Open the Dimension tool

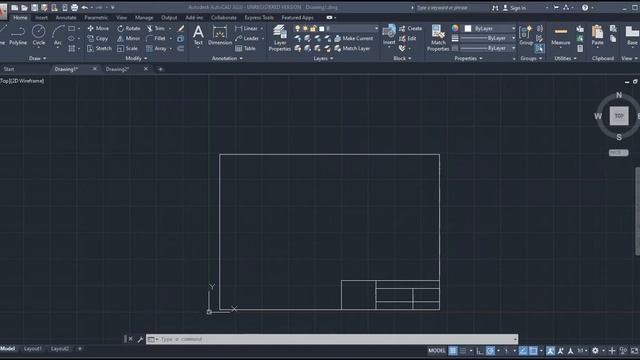(x=220, y=35)
